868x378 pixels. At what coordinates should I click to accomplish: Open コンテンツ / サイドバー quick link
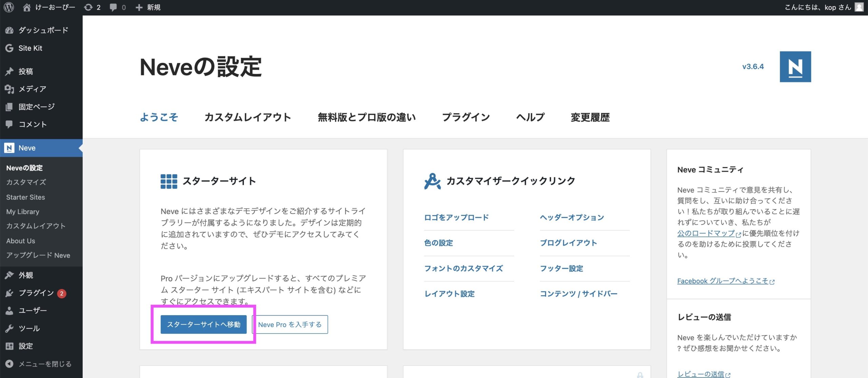pos(578,294)
